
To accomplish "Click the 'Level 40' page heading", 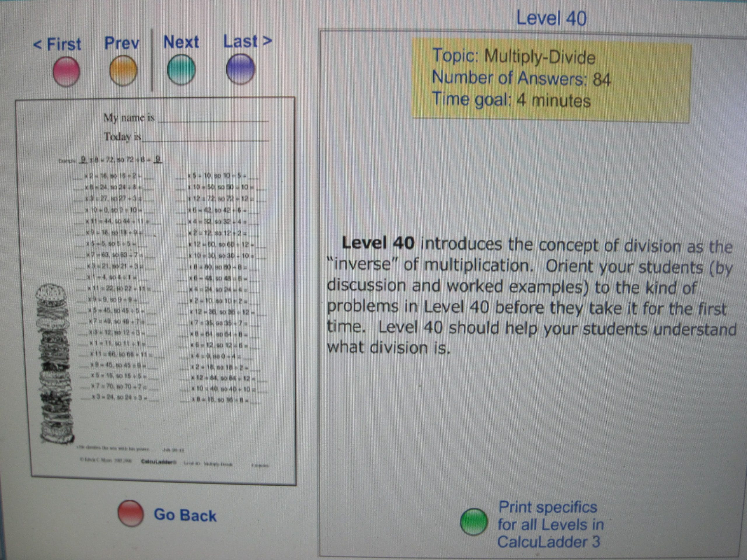I will pyautogui.click(x=551, y=18).
